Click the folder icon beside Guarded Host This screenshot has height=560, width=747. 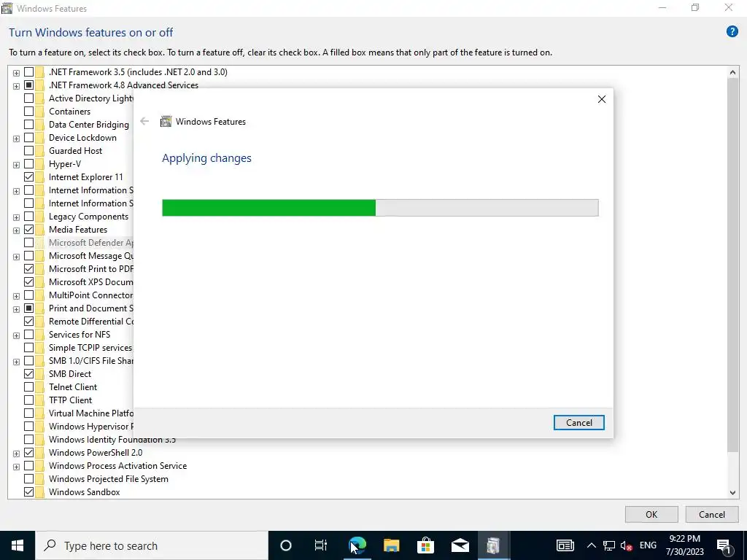pyautogui.click(x=39, y=151)
